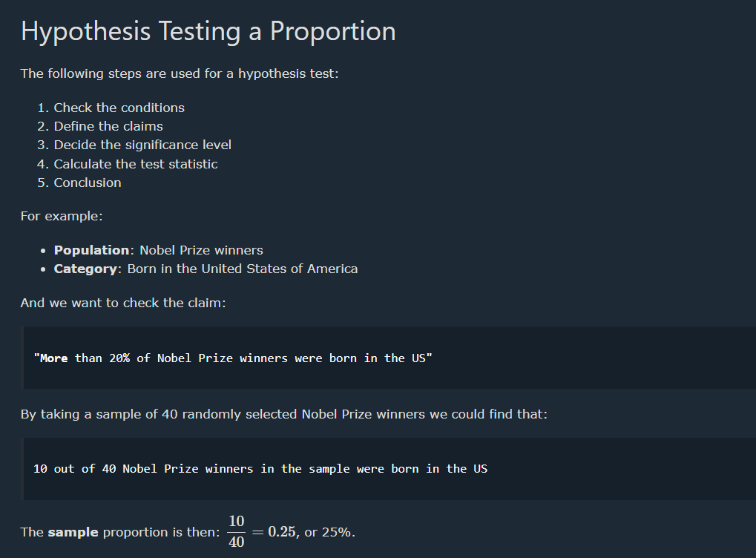Click the '10 out of 40' sample box
The height and width of the screenshot is (558, 756).
[x=389, y=469]
